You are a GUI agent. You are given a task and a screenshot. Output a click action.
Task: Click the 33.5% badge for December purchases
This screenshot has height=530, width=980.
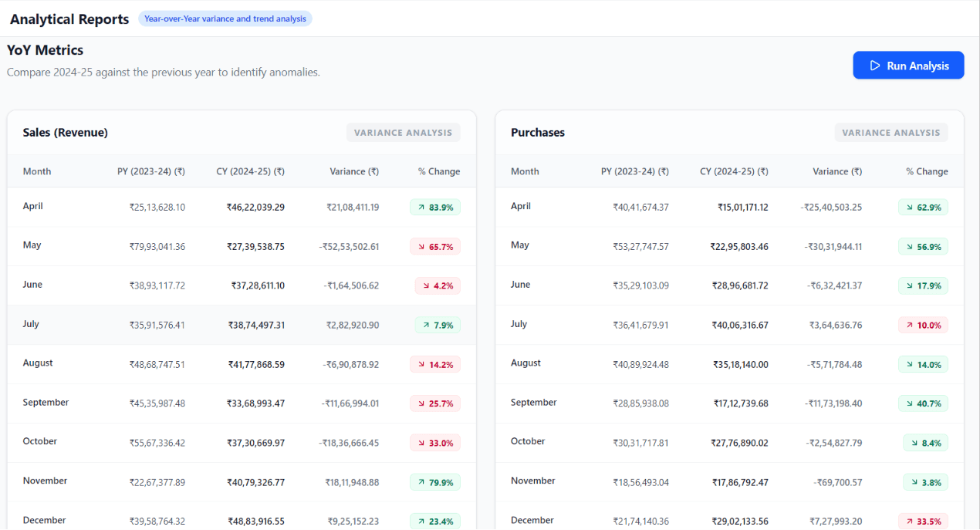[923, 522]
